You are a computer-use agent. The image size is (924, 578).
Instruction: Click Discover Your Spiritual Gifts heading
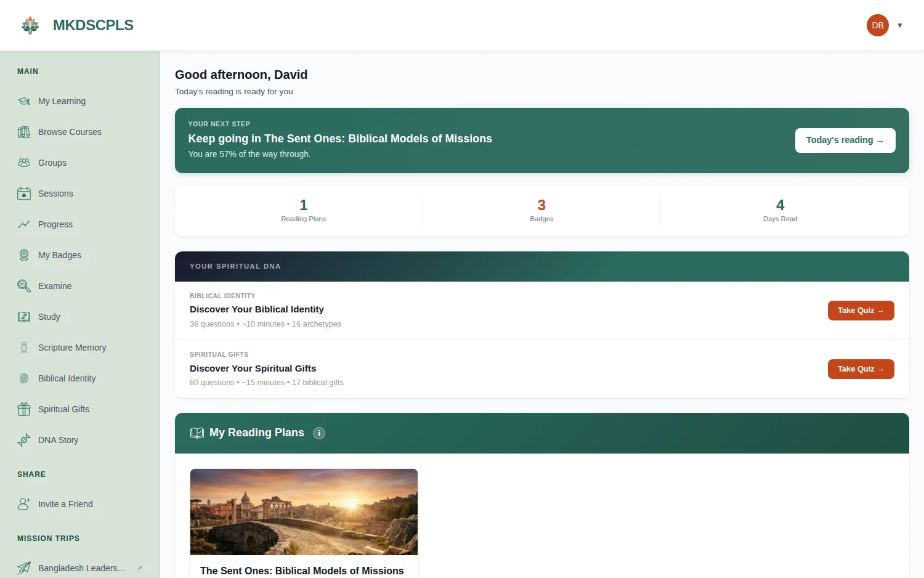tap(253, 368)
